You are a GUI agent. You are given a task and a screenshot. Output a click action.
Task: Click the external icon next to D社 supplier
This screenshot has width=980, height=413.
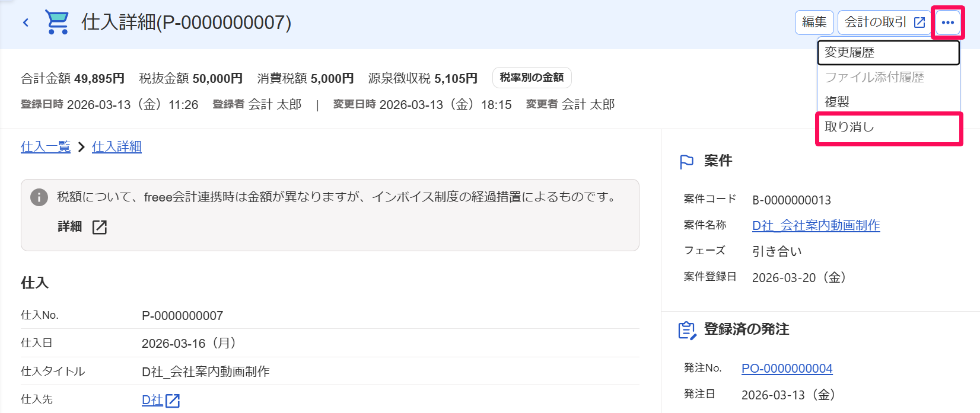pos(173,401)
